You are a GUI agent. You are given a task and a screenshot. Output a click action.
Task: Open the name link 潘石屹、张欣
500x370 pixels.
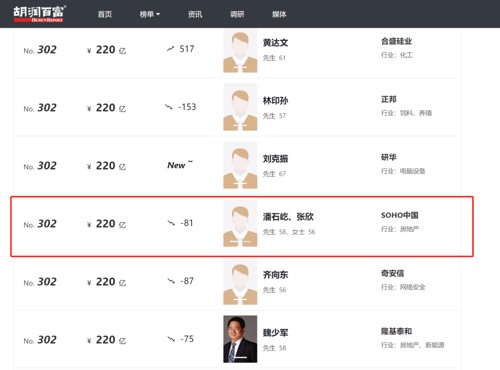[x=288, y=217]
